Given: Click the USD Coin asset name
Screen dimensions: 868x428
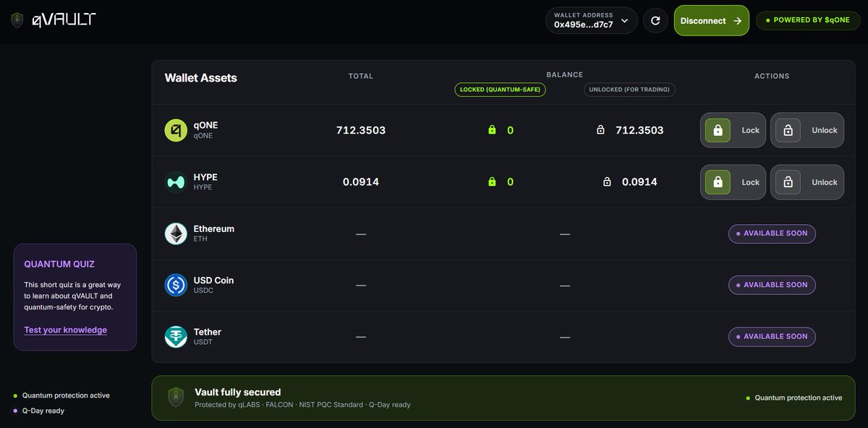Looking at the screenshot, I should (213, 280).
